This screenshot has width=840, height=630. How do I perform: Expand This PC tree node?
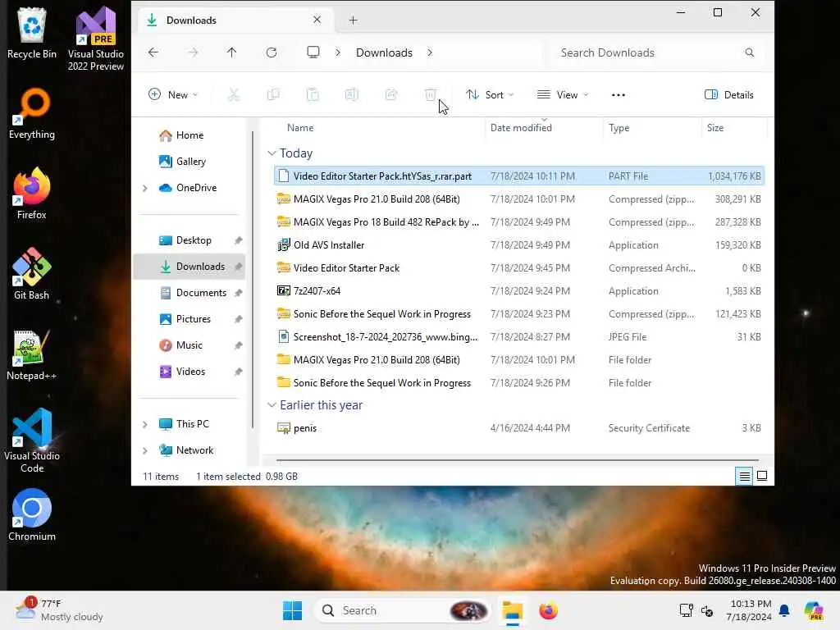144,424
